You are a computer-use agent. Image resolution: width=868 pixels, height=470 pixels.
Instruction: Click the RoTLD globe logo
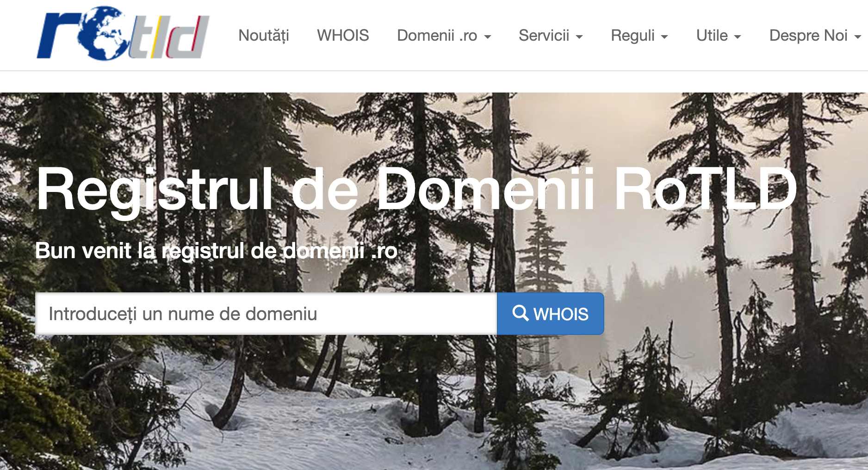pyautogui.click(x=123, y=33)
